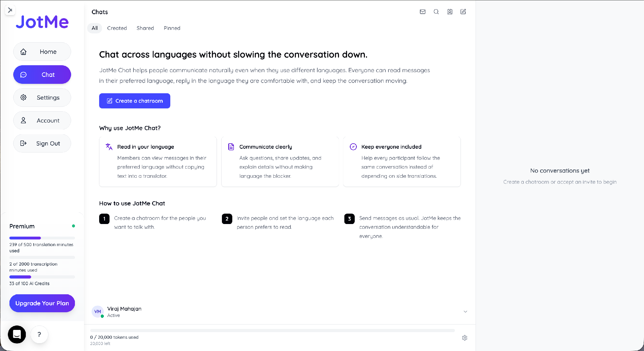
Task: Click the new chat compose icon
Action: click(x=463, y=12)
